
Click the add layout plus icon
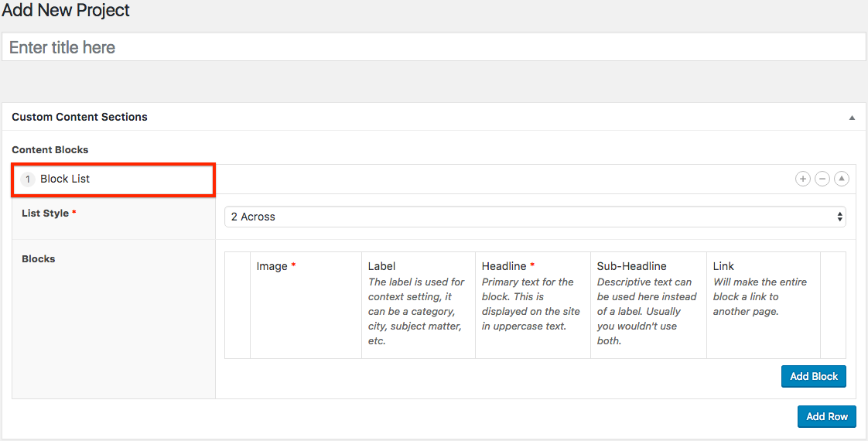(803, 179)
